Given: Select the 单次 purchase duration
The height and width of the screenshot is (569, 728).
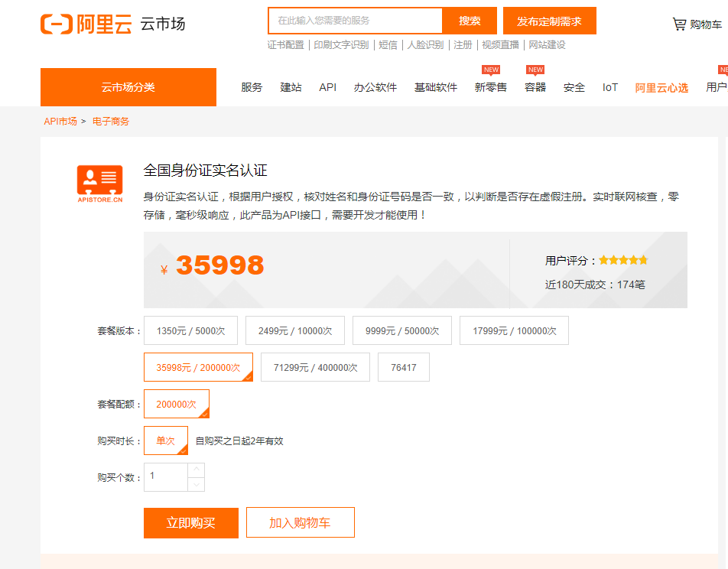Looking at the screenshot, I should click(x=166, y=441).
